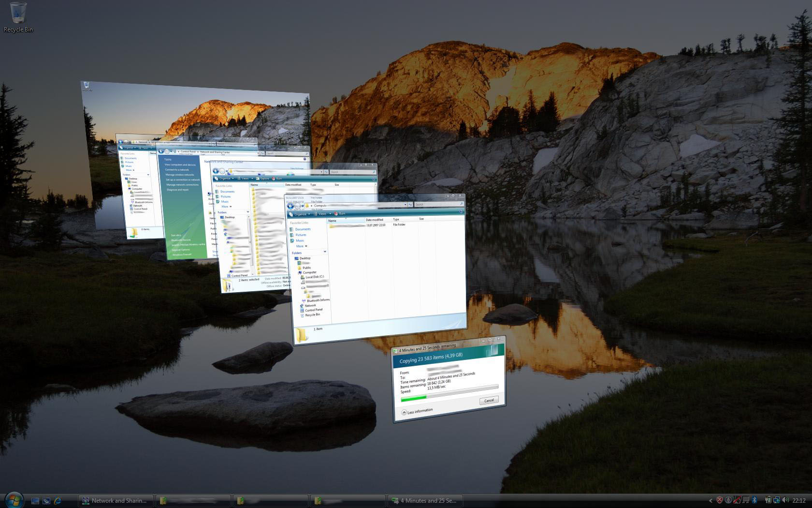Open the Recycle Bin desktop icon
Screen dimensions: 812x508
pos(18,17)
